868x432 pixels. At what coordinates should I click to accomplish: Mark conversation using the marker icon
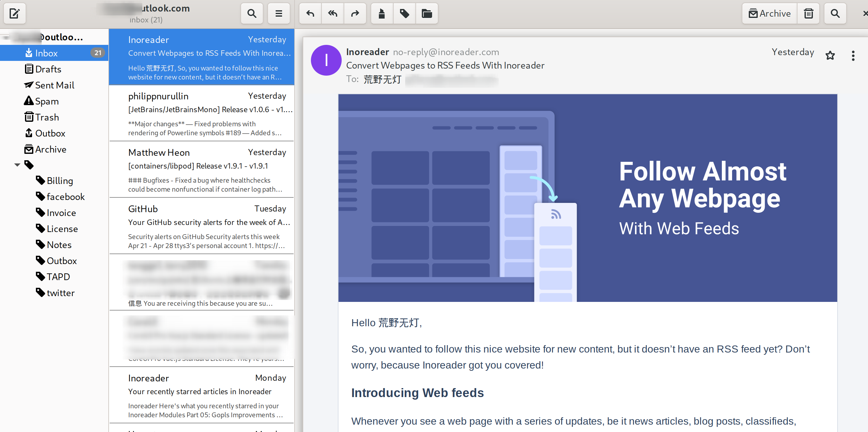[382, 13]
